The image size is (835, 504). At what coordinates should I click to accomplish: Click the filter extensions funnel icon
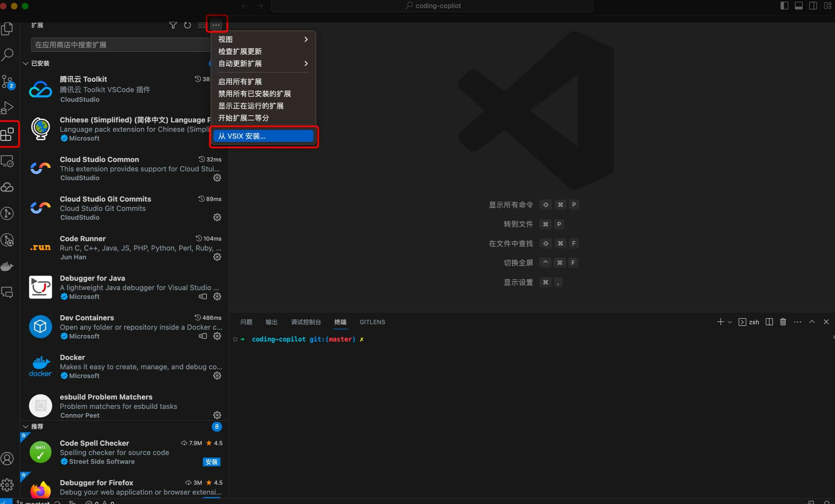173,25
